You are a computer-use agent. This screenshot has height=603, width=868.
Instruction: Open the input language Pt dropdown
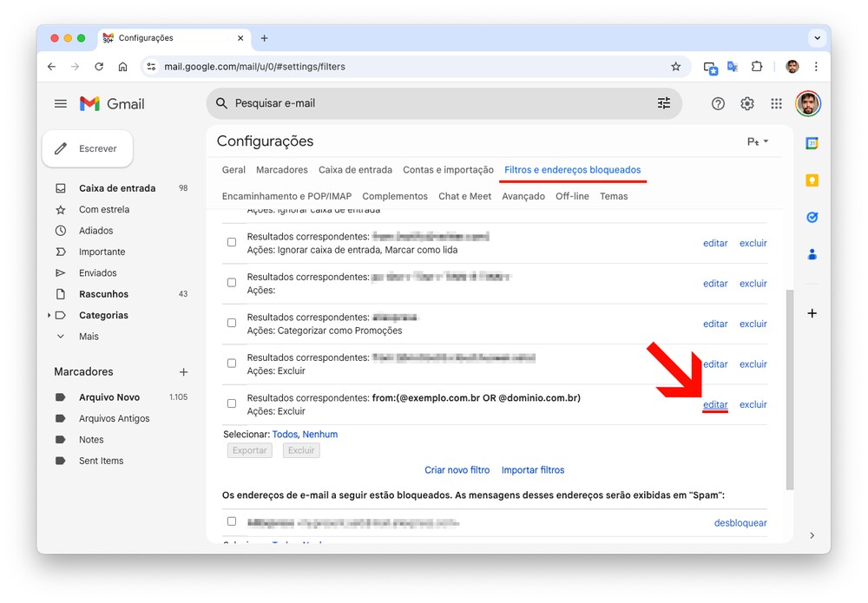click(758, 141)
